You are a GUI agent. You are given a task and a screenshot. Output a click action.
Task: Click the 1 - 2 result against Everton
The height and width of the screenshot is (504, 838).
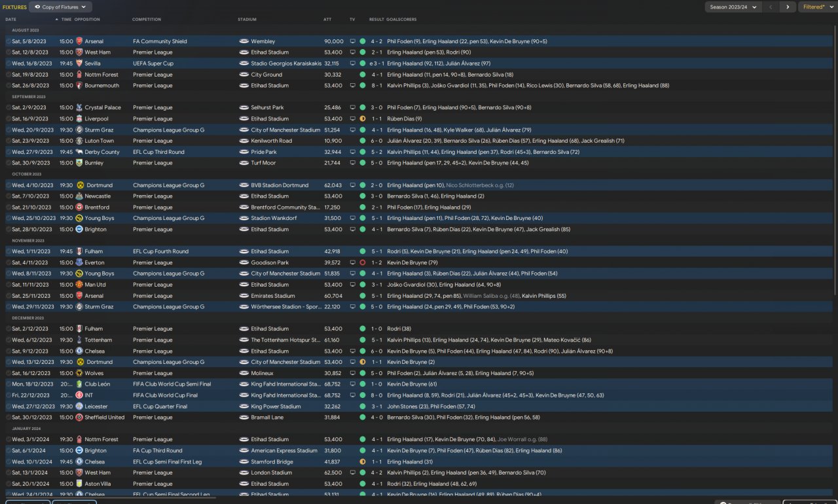[376, 263]
